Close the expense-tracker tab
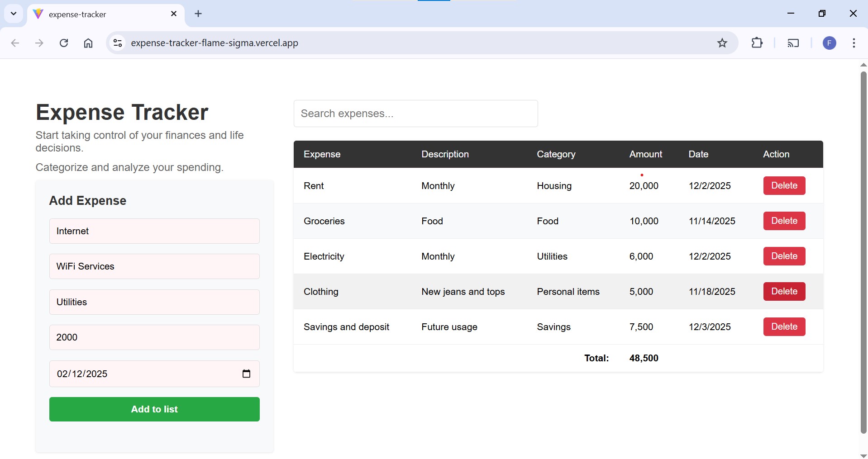The height and width of the screenshot is (459, 868). click(174, 14)
